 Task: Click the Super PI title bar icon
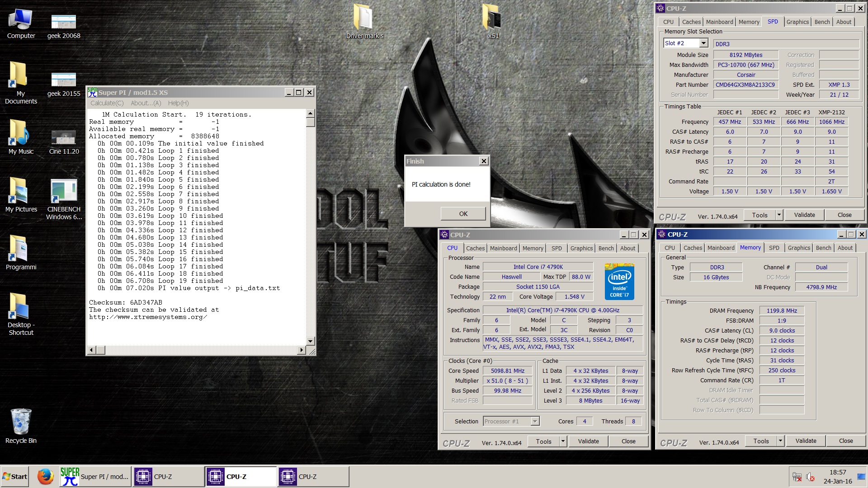coord(93,92)
